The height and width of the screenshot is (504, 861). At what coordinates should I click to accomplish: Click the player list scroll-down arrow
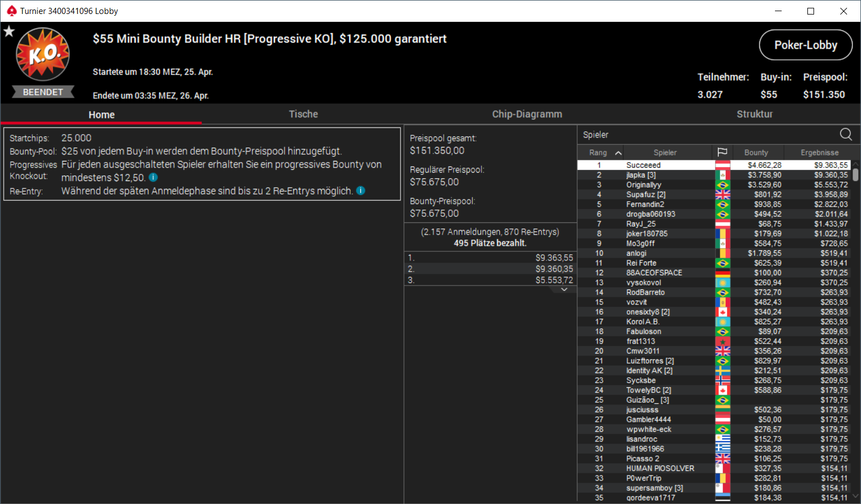(855, 496)
